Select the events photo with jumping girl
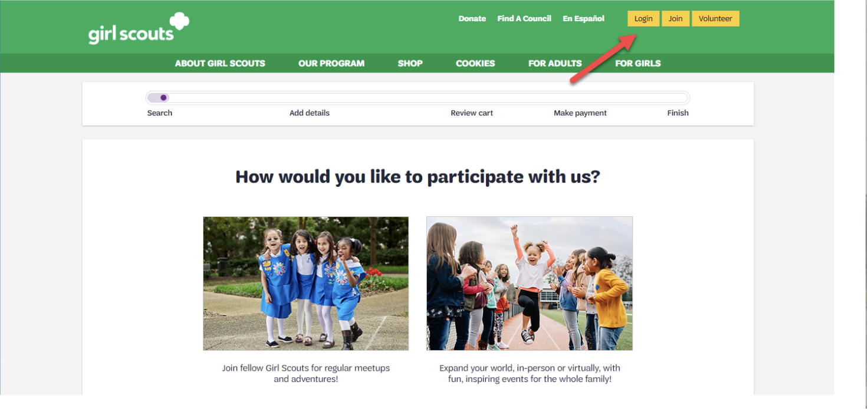Viewport: 868px width, 409px height. 530,283
